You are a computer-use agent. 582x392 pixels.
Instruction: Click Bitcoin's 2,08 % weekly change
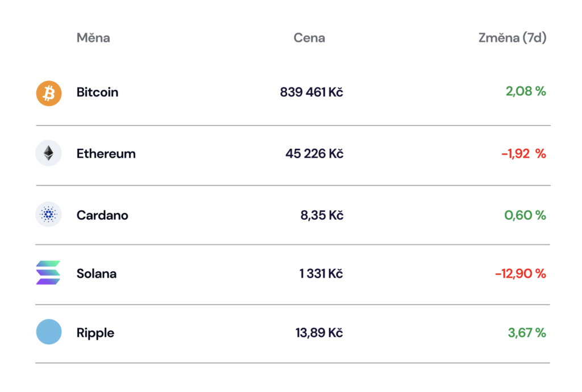point(526,91)
